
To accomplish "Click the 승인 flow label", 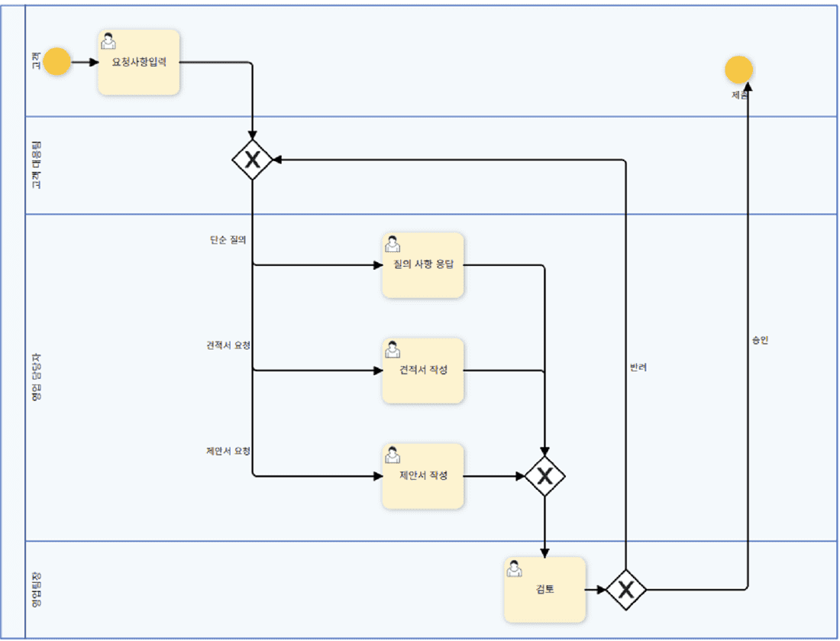I will [x=760, y=340].
